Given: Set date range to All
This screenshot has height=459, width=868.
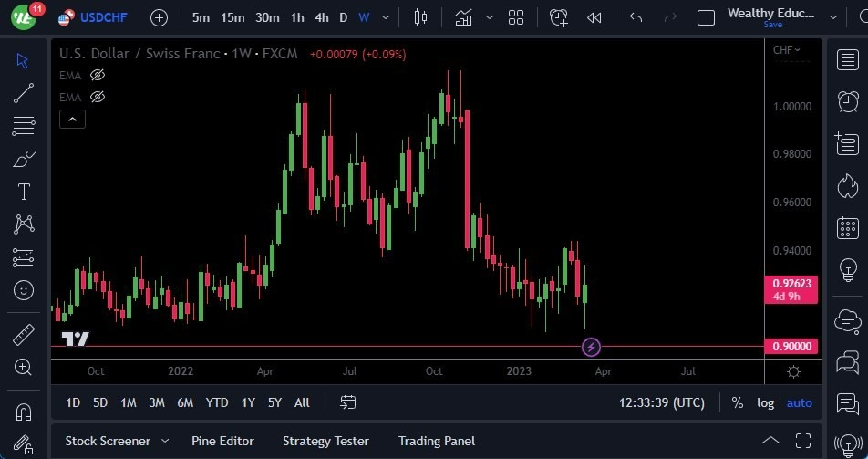Looking at the screenshot, I should point(302,402).
